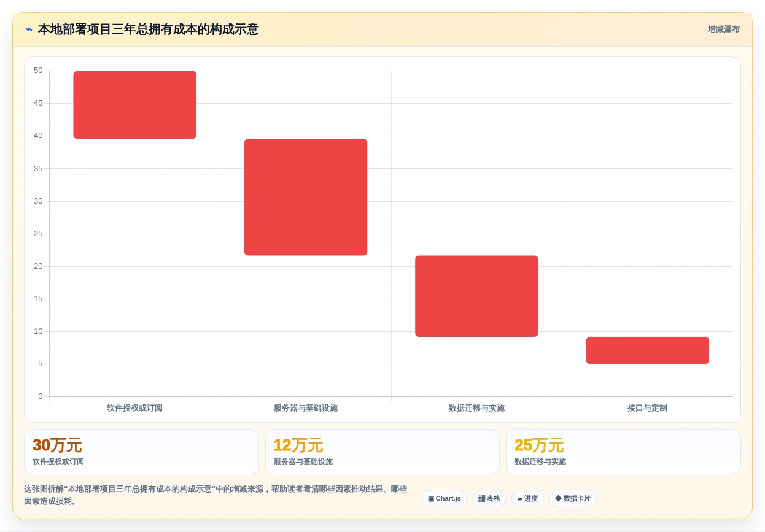Click the lightning icon beside the chart title

pos(29,29)
